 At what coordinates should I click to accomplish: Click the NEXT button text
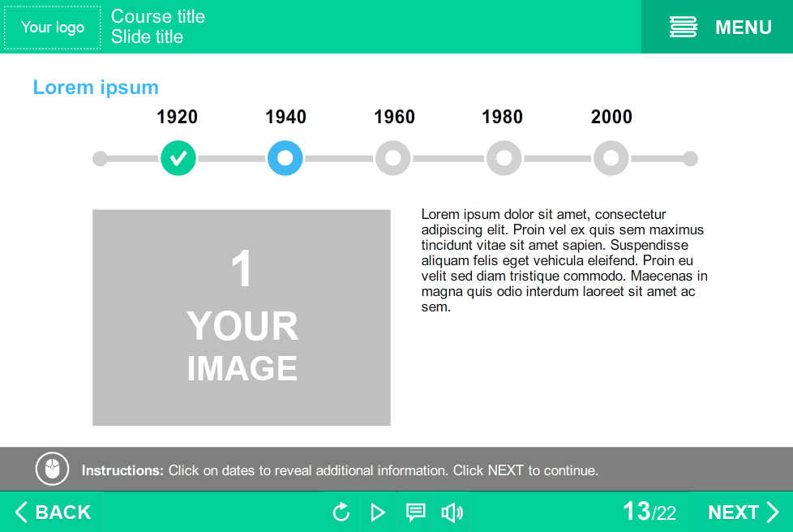[x=733, y=513]
